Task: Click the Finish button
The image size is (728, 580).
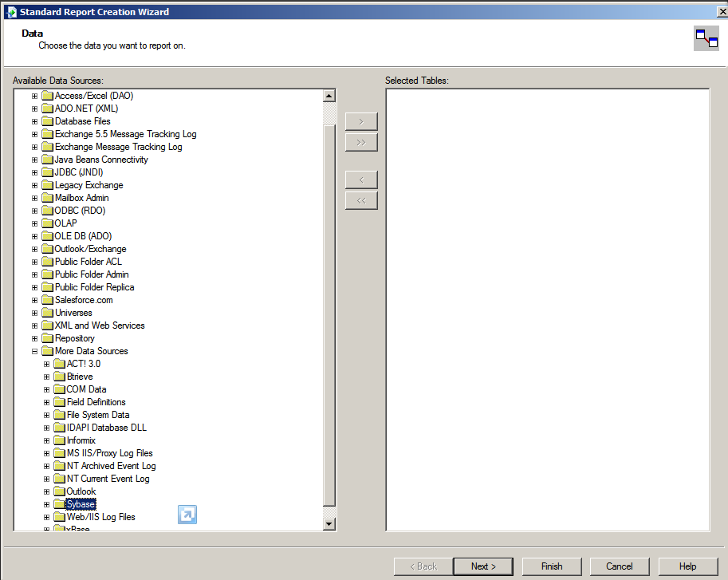Action: (x=552, y=566)
